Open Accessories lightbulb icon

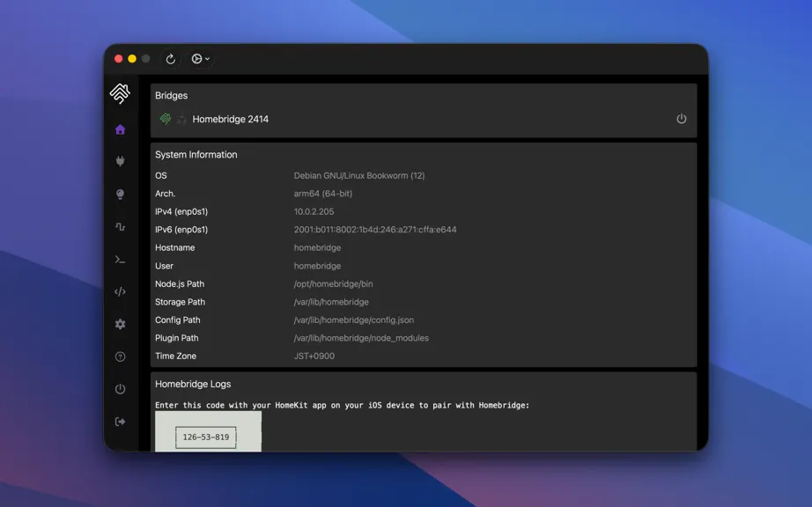[120, 194]
